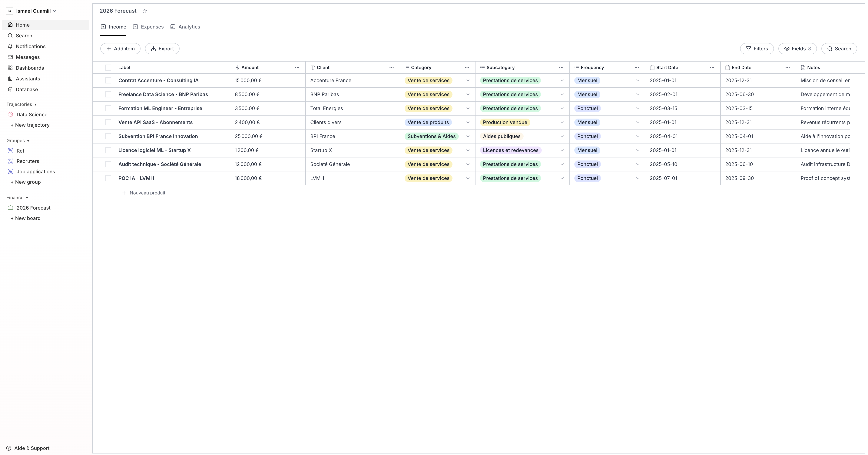Open the Assistants panel

tap(28, 79)
